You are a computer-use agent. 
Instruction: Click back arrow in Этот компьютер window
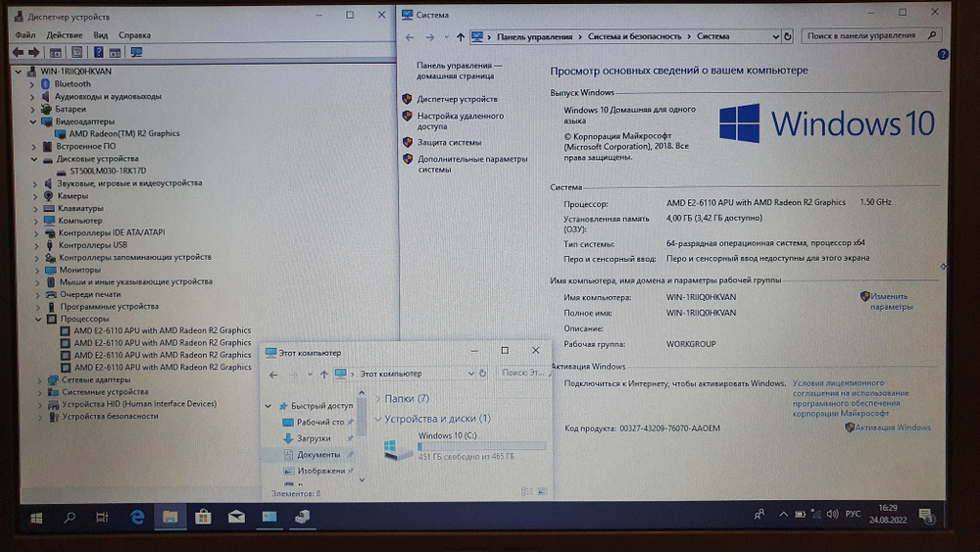tap(273, 375)
